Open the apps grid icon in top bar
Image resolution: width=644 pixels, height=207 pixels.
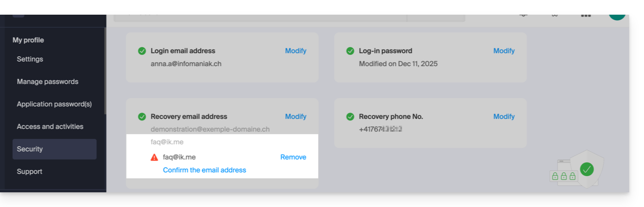click(x=585, y=15)
